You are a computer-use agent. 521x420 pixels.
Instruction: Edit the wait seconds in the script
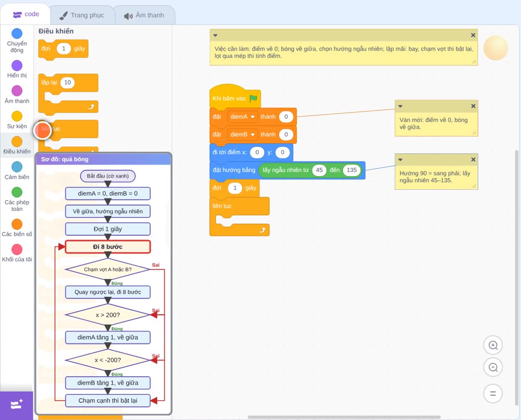pos(235,188)
